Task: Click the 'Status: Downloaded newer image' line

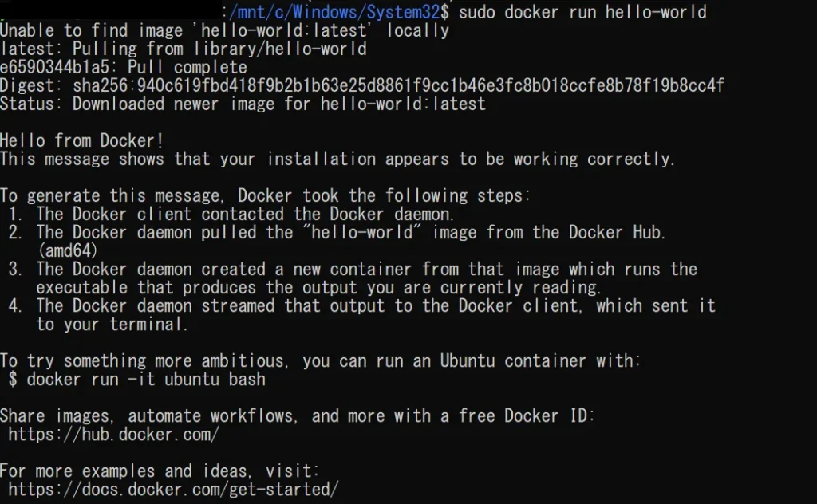Action: click(x=243, y=104)
